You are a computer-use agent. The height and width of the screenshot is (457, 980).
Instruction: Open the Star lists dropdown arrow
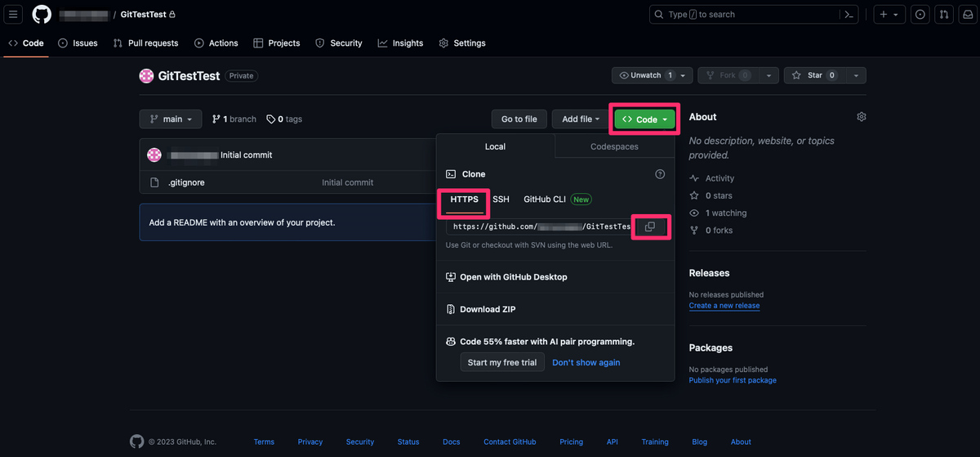(x=856, y=75)
